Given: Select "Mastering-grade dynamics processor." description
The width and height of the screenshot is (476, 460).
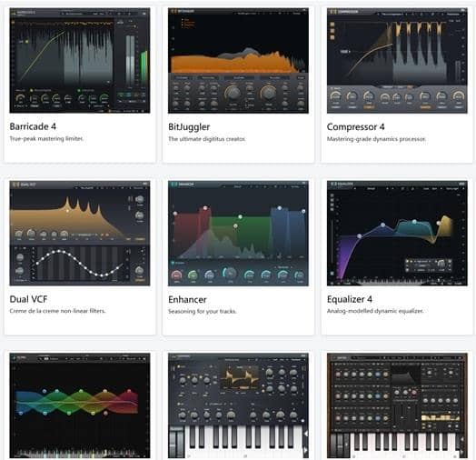Looking at the screenshot, I should 376,139.
